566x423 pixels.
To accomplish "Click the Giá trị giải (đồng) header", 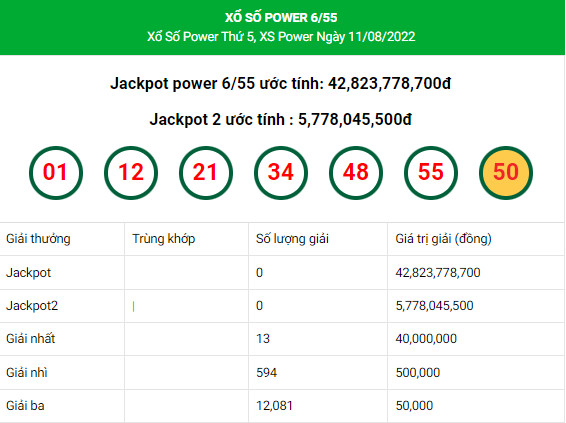I will point(444,239).
